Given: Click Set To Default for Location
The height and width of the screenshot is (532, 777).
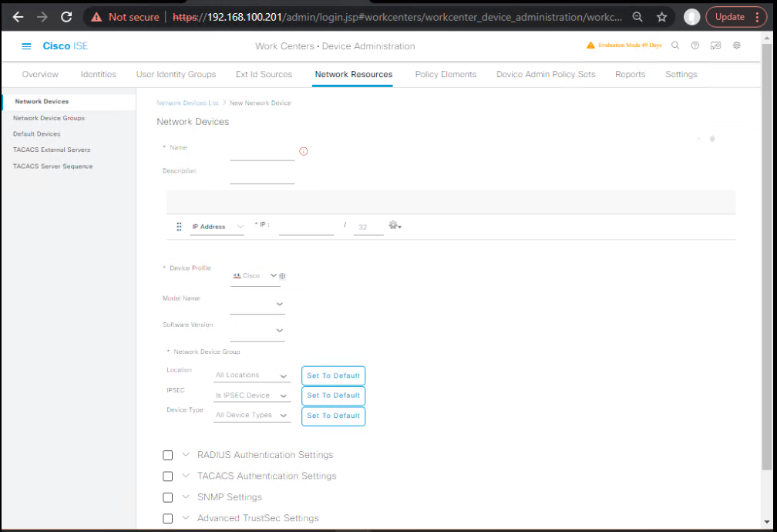Looking at the screenshot, I should click(x=333, y=375).
